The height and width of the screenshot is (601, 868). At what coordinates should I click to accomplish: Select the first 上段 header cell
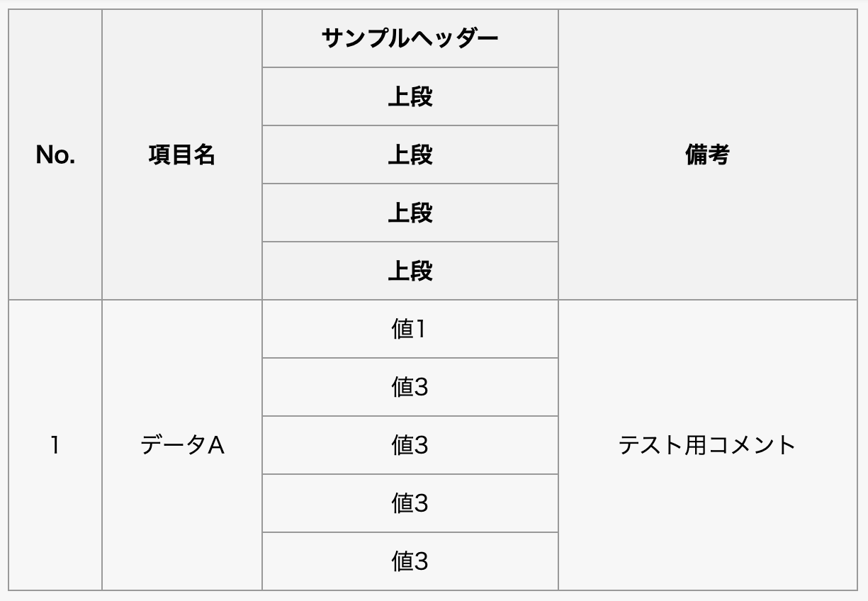[x=410, y=96]
